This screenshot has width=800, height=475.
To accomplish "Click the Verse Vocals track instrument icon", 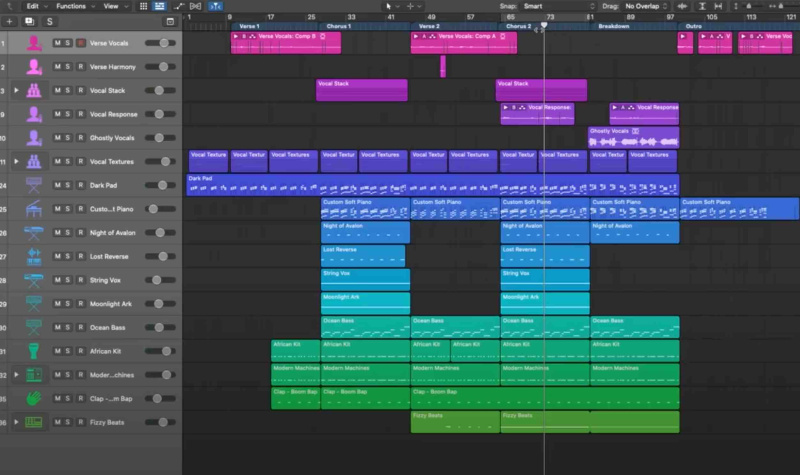I will 34,43.
